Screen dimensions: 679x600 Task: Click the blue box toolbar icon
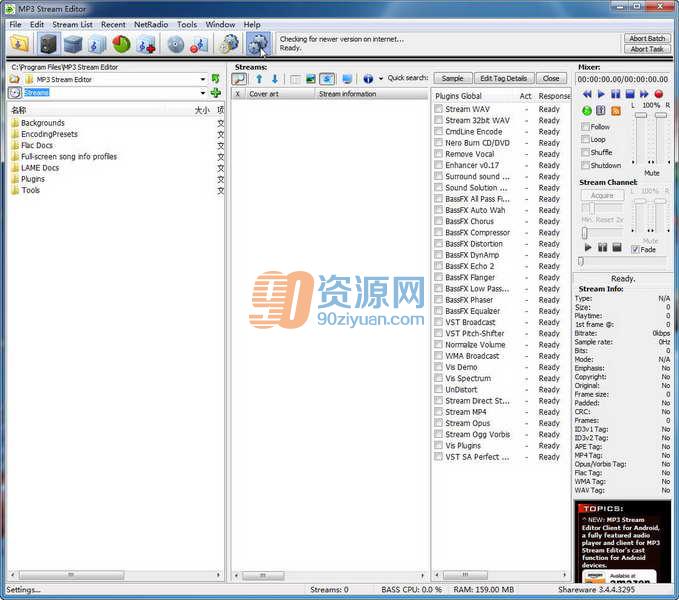point(73,44)
